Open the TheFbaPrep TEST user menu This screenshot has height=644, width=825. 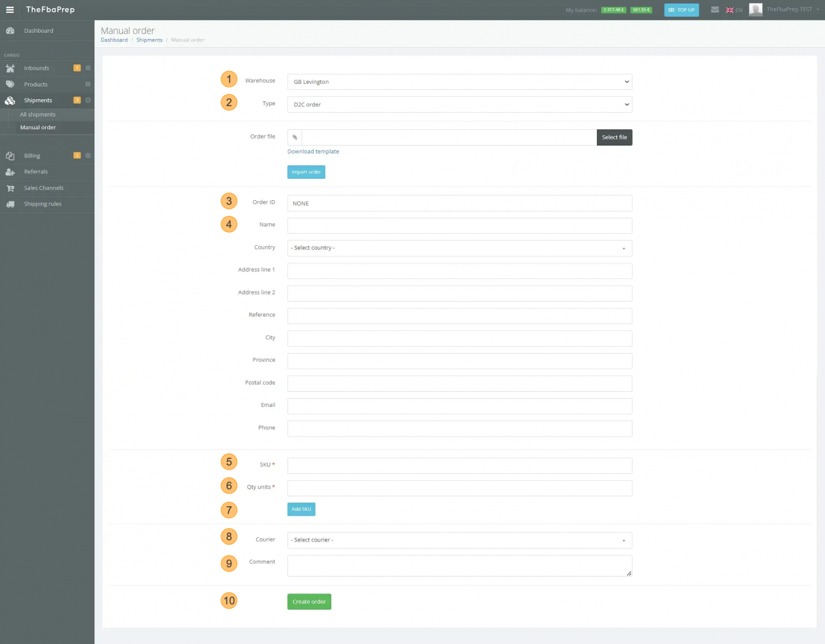792,10
